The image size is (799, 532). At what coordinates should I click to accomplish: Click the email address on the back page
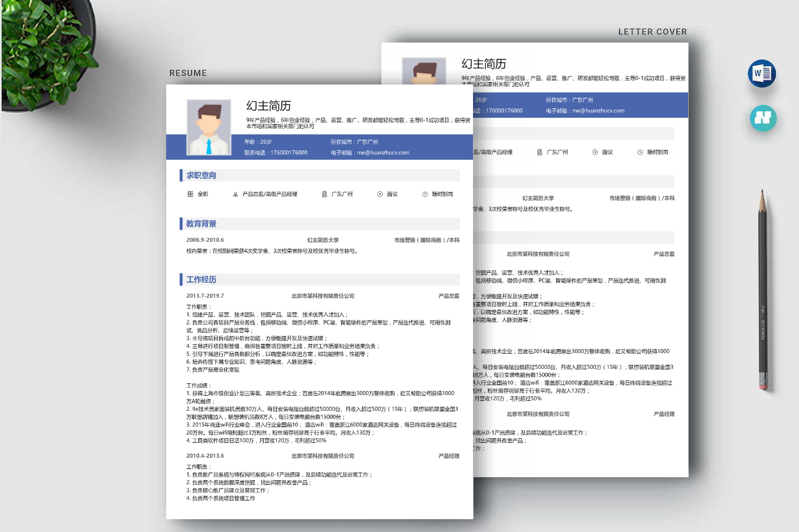(598, 111)
